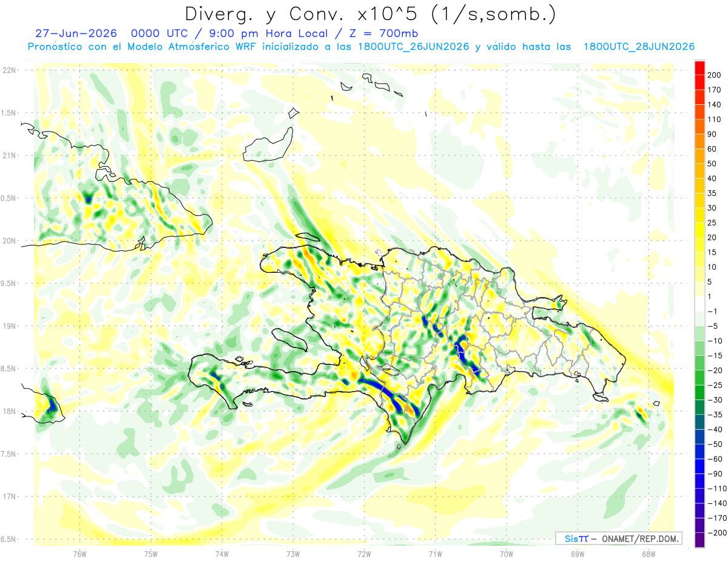Click the "7.5N" latitude axis label

8,454
